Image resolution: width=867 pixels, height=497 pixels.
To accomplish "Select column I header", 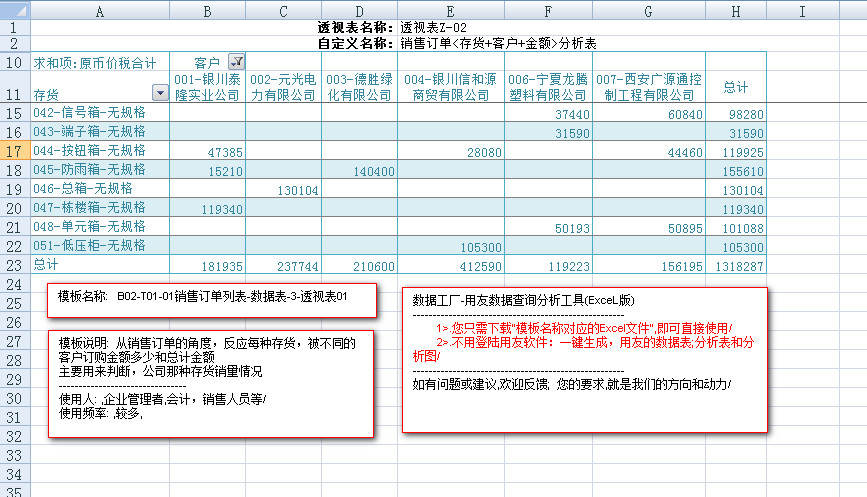I will [802, 10].
